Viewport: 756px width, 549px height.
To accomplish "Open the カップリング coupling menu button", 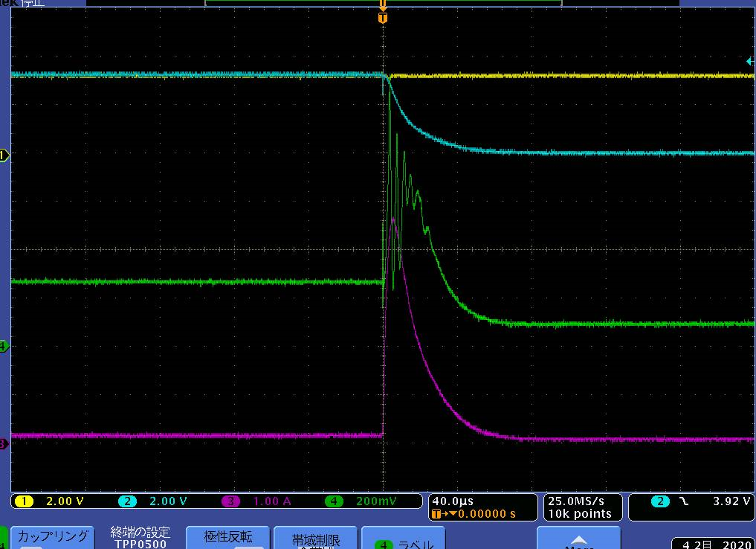I will [x=53, y=537].
